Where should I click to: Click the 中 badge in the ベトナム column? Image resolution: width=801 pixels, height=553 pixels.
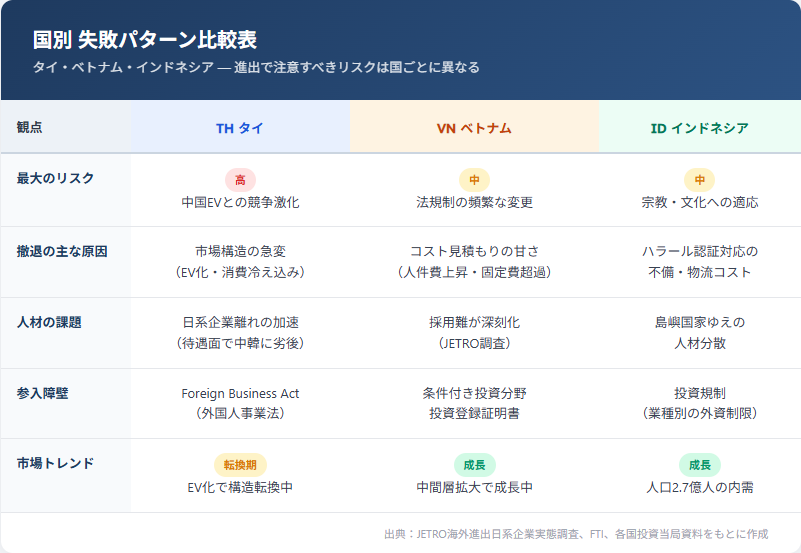point(474,180)
